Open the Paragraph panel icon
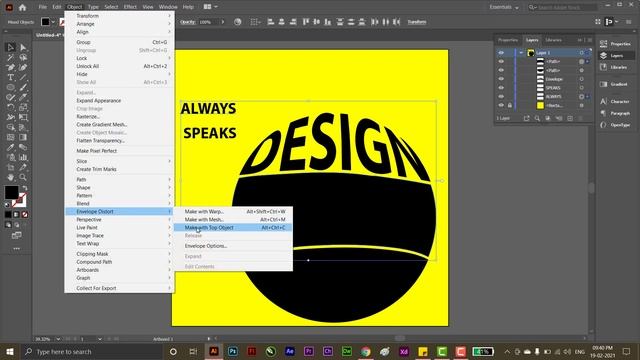 click(604, 113)
